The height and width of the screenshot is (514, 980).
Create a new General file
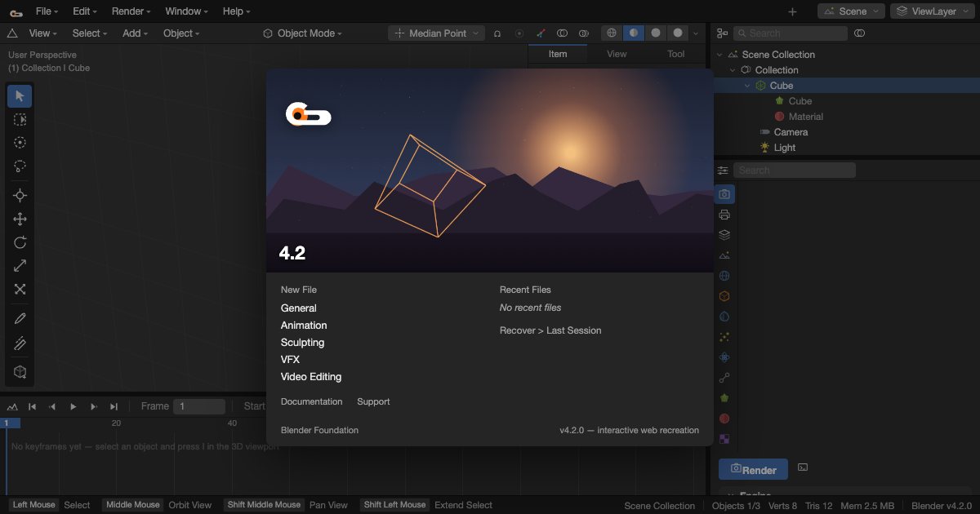point(299,308)
